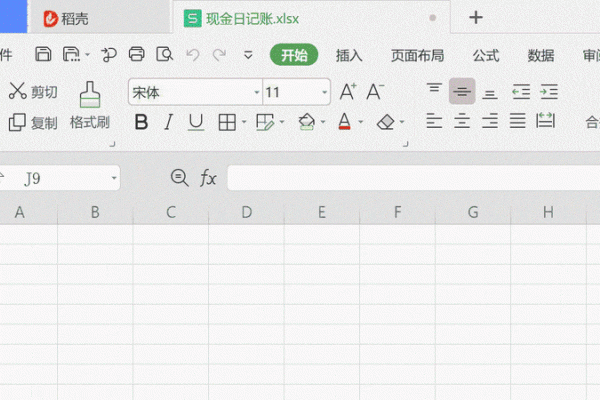600x400 pixels.
Task: Click the Save As icon
Action: pos(72,54)
